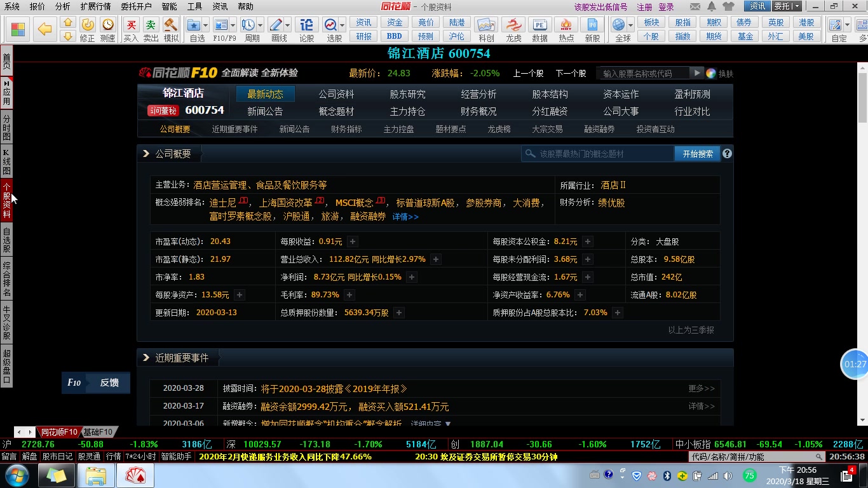The image size is (868, 488).
Task: Click the 周期 period clock icon
Action: [248, 25]
